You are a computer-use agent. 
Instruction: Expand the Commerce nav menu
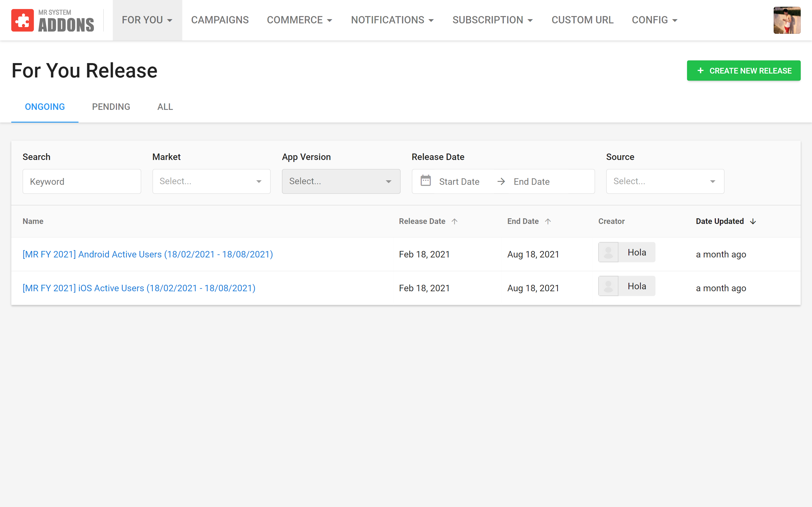tap(299, 20)
